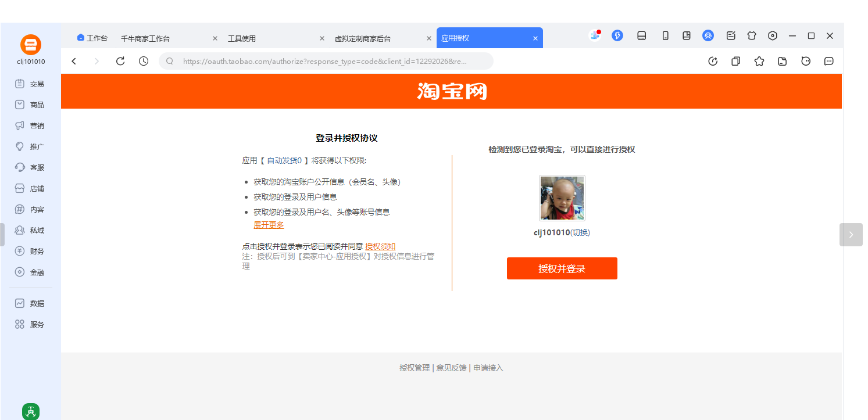Close the 应用授权 tab

pos(535,38)
